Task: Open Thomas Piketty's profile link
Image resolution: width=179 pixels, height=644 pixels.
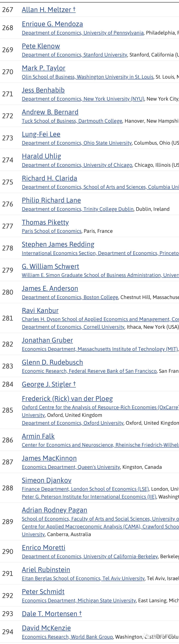Action: [x=45, y=222]
